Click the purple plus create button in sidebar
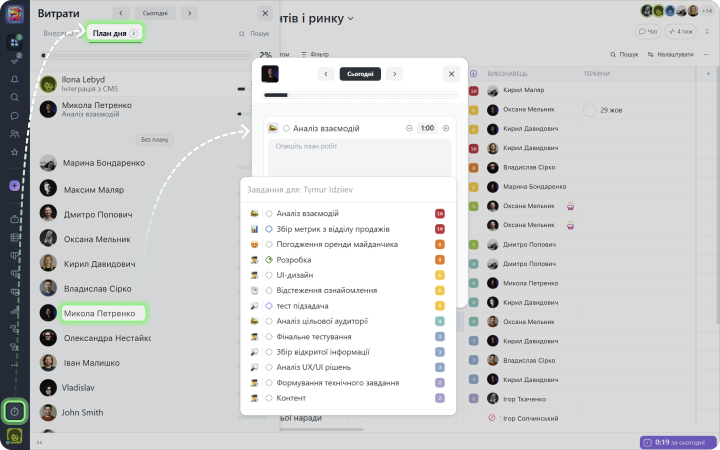720x450 pixels. pyautogui.click(x=15, y=186)
